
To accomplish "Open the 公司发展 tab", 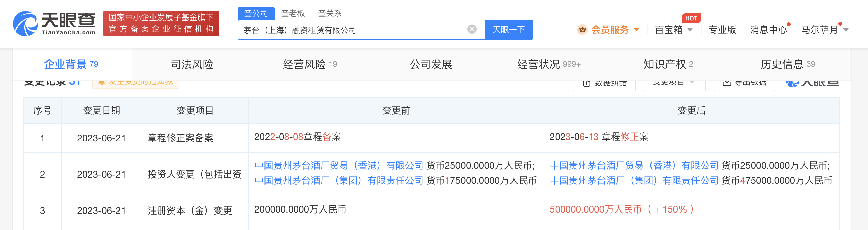I will click(431, 64).
